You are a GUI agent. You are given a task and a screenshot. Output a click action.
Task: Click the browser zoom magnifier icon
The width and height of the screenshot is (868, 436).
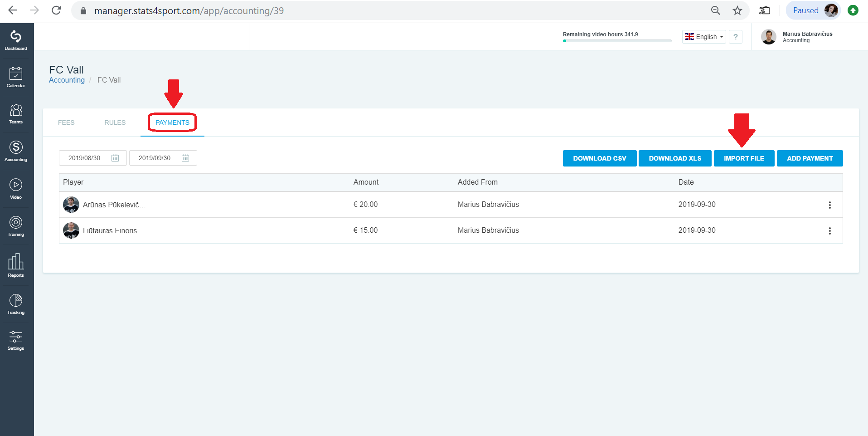tap(716, 10)
